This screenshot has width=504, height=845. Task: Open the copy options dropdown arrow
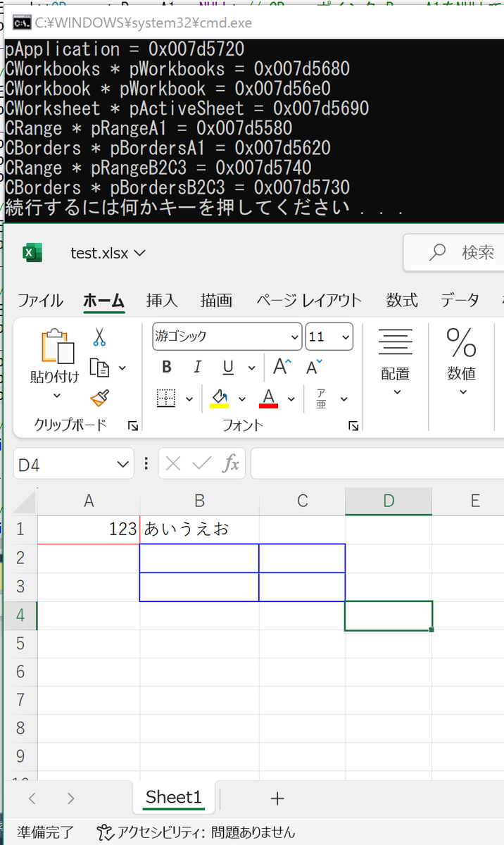(122, 368)
